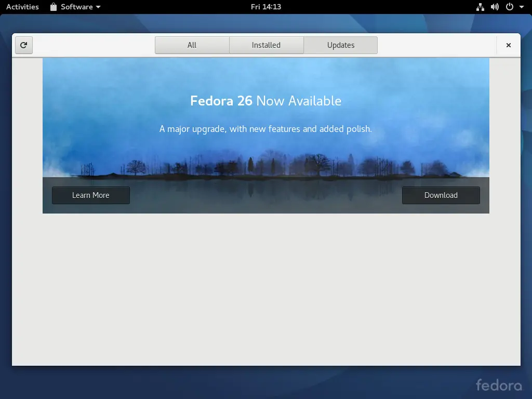Click the refresh updates icon button
Screen dimensions: 532x399
click(24, 45)
